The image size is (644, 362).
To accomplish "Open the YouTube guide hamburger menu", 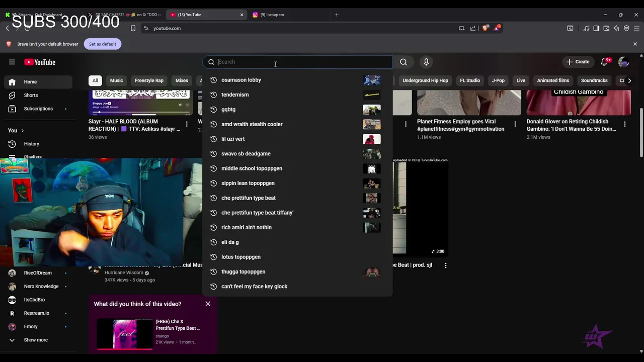I will (12, 62).
